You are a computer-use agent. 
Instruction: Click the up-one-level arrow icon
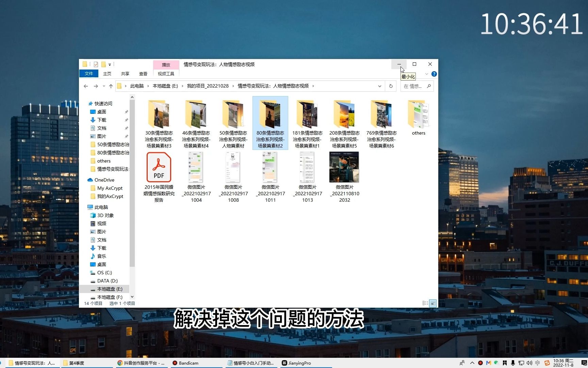111,86
